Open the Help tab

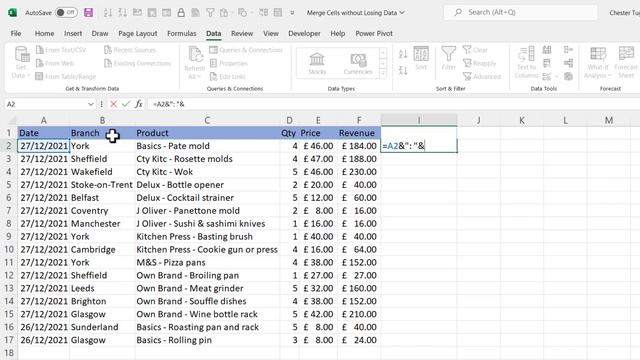click(x=338, y=33)
